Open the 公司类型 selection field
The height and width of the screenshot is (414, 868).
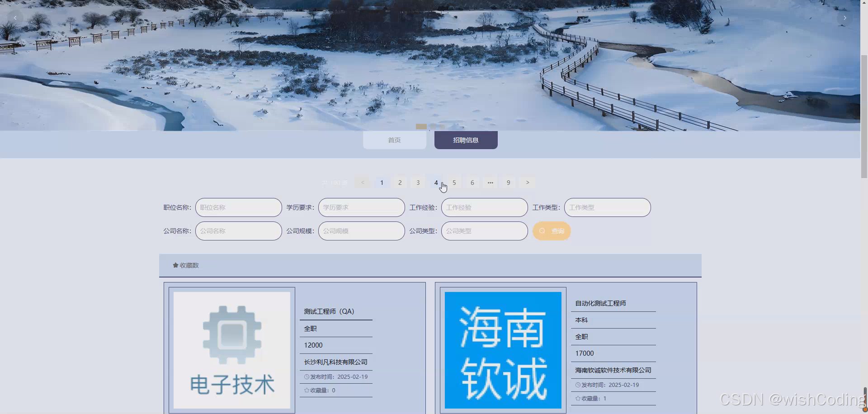pyautogui.click(x=484, y=231)
